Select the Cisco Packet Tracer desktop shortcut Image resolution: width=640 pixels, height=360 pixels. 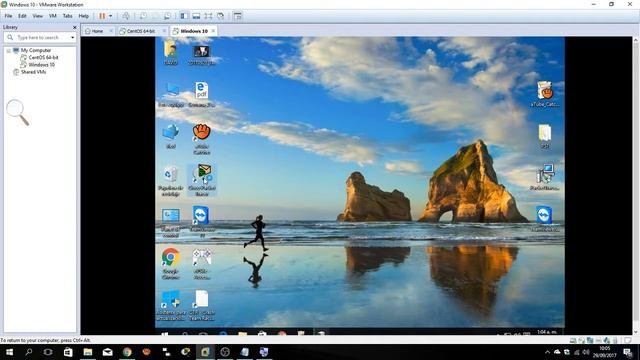(x=202, y=180)
